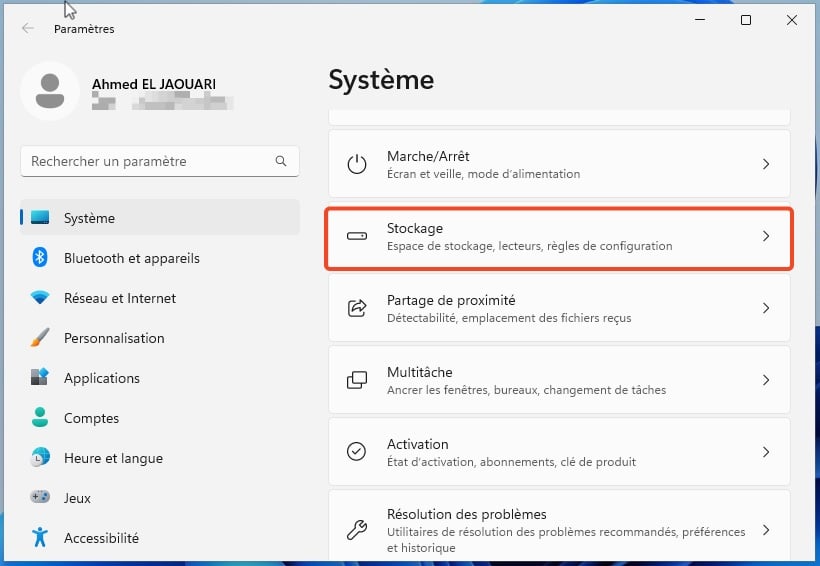Screen dimensions: 820x566
Task: Expand the Stockage entry chevron
Action: pos(766,236)
